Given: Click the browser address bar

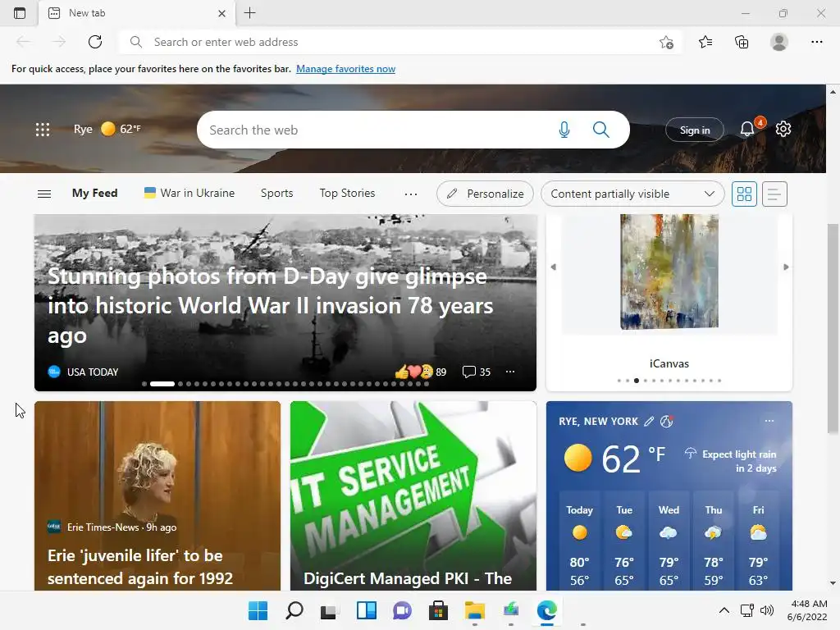Looking at the screenshot, I should (x=399, y=42).
